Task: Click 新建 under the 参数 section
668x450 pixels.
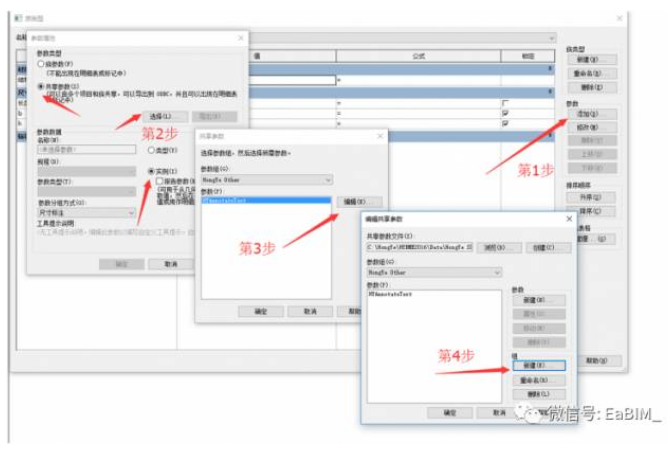Action: pyautogui.click(x=539, y=300)
